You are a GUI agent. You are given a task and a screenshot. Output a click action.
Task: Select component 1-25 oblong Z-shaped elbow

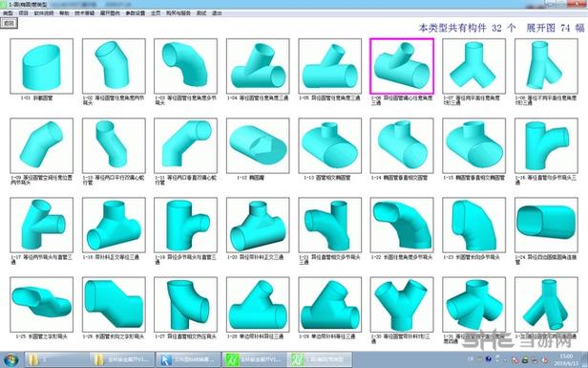[42, 305]
